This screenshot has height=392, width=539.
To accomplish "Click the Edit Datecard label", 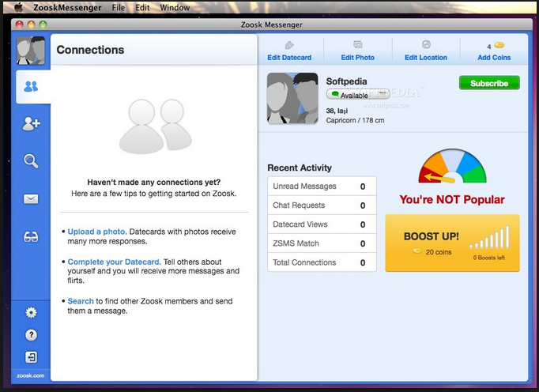I will tap(289, 58).
